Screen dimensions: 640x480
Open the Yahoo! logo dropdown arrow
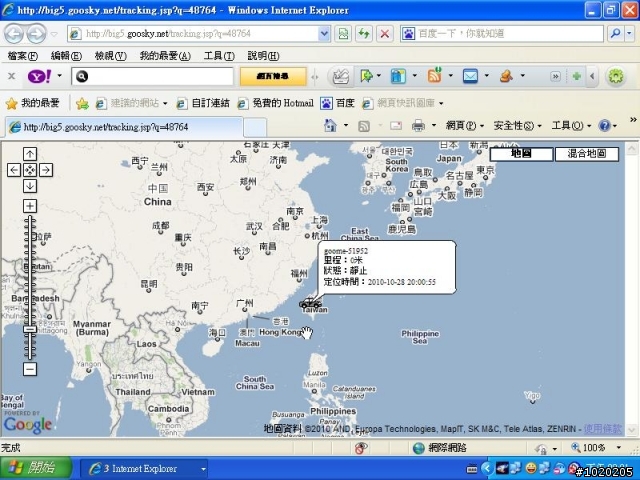coord(60,76)
